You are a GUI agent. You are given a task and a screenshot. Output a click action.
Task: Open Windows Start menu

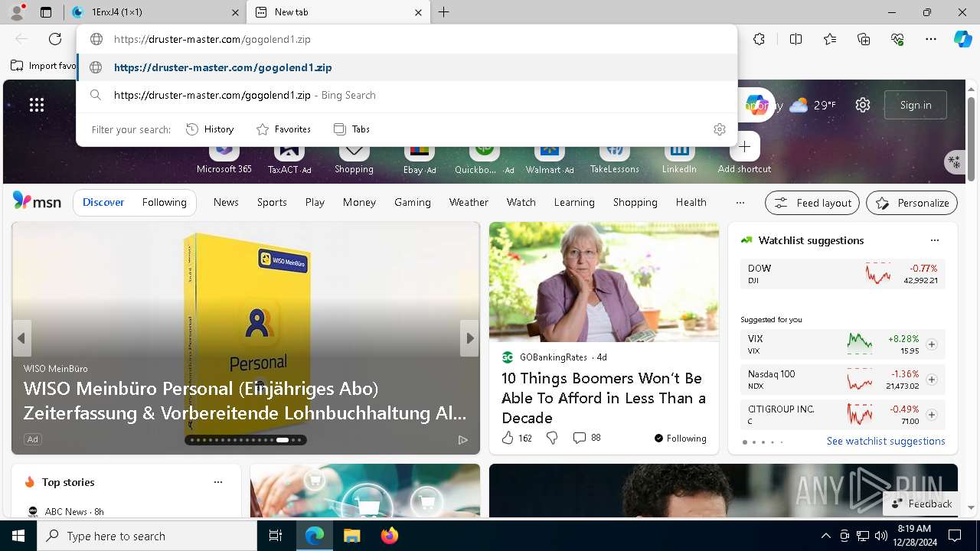click(18, 536)
